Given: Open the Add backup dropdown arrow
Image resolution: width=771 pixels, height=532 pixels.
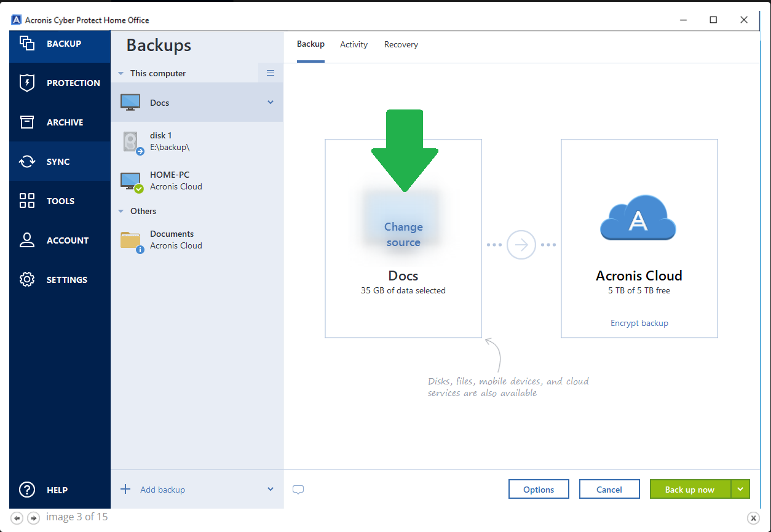Looking at the screenshot, I should (x=271, y=490).
